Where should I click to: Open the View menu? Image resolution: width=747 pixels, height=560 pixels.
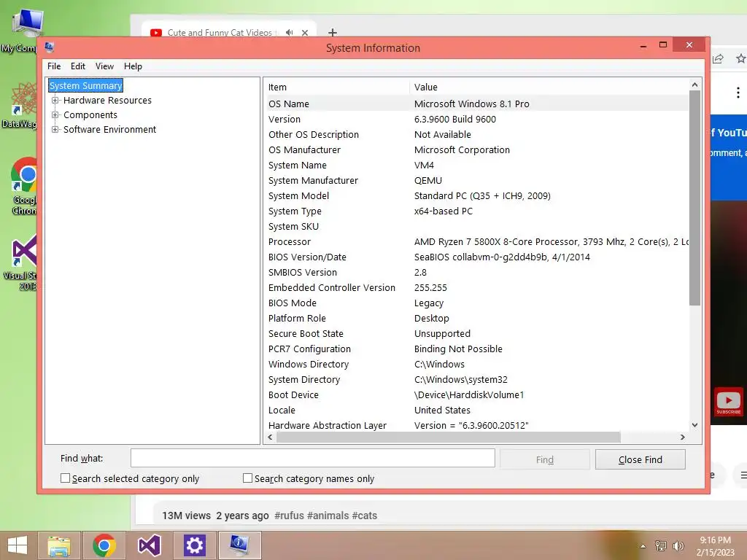pyautogui.click(x=104, y=66)
